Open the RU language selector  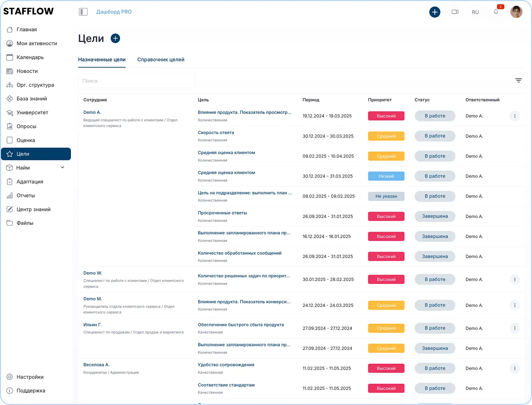475,12
